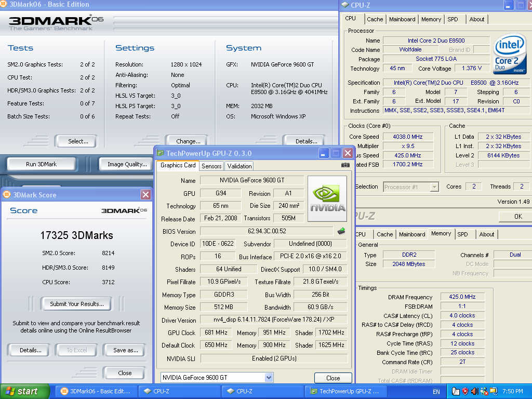Open the GPU selection dropdown in GPU-Z

(269, 377)
